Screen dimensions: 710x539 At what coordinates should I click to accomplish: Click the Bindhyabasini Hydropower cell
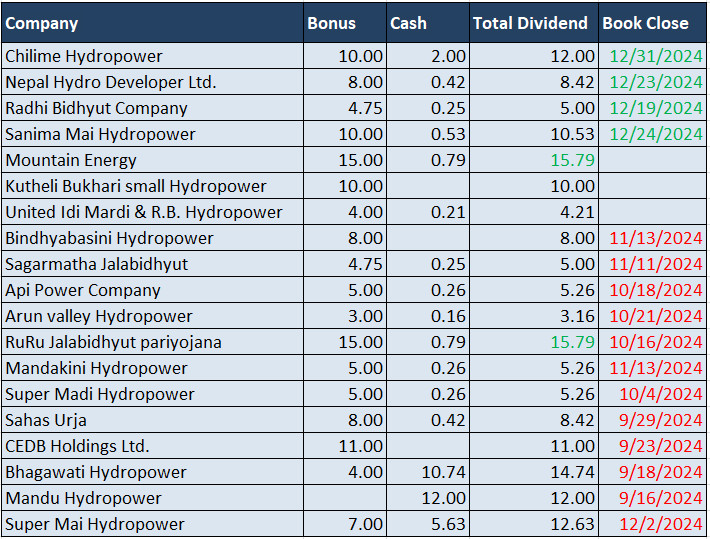tap(153, 238)
